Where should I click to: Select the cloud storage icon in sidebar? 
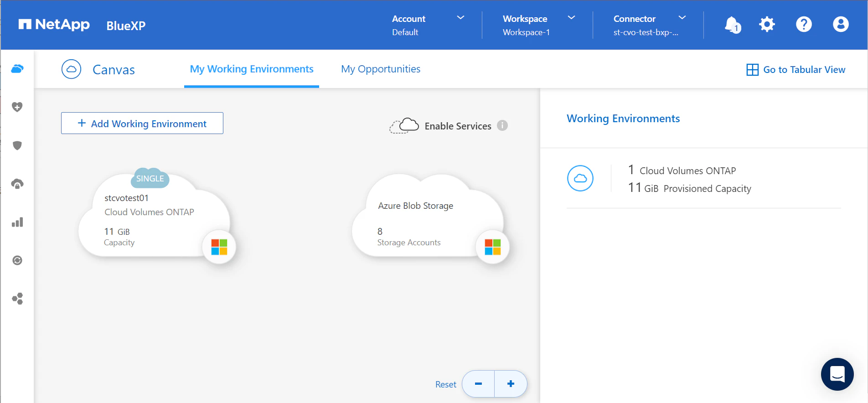[17, 69]
